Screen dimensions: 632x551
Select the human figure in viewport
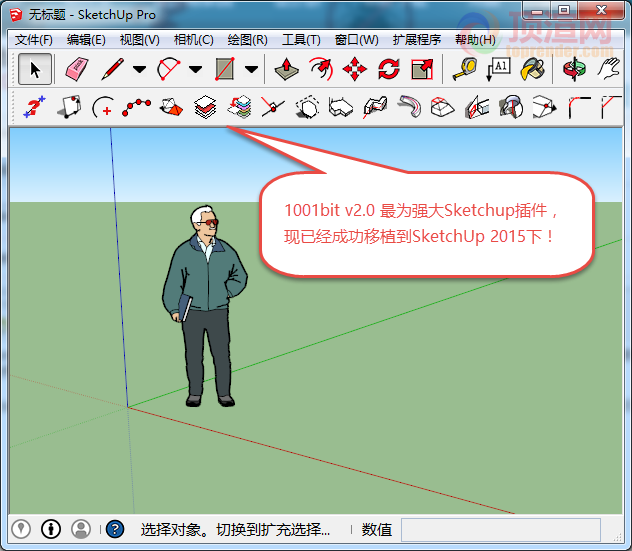pos(205,306)
